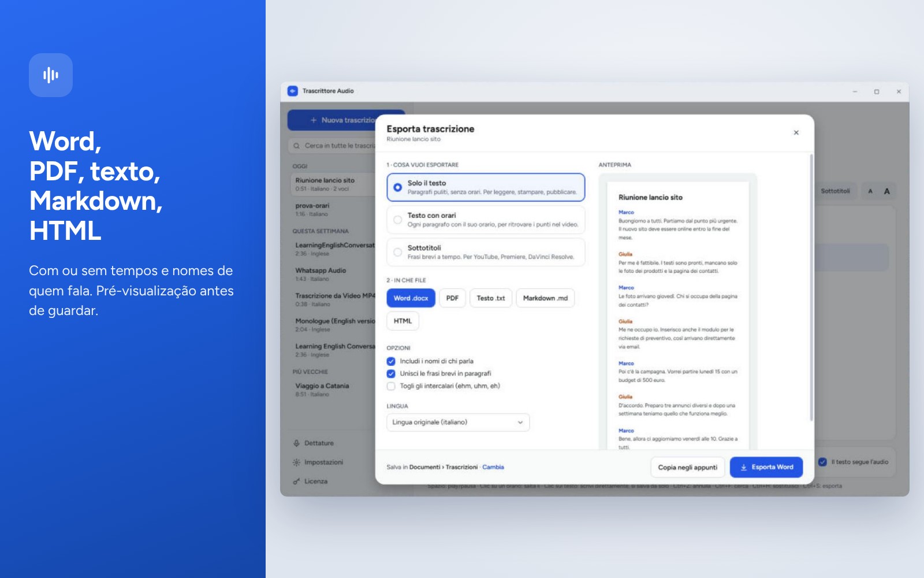Open the Whatsapp Audio transcription
The width and height of the screenshot is (924, 578).
click(334, 274)
